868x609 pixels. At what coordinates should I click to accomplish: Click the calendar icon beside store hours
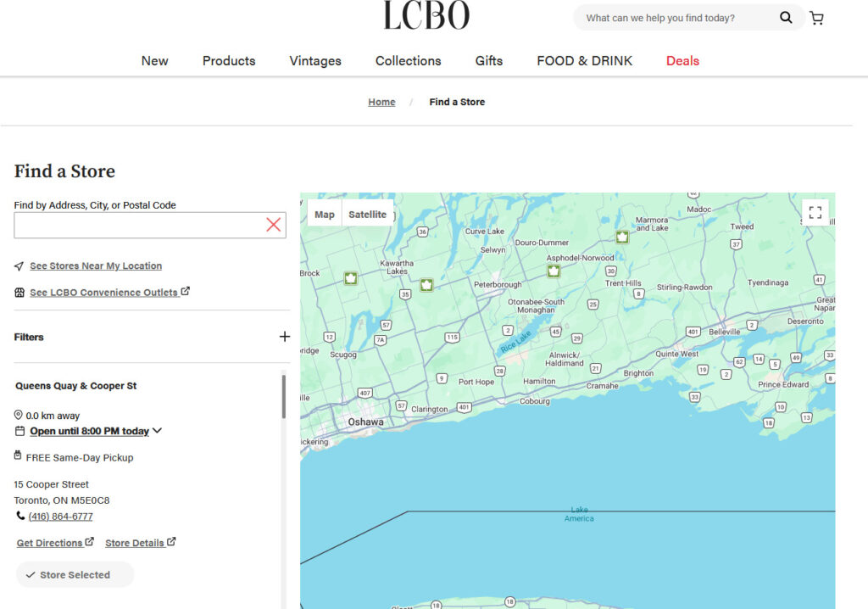click(20, 431)
